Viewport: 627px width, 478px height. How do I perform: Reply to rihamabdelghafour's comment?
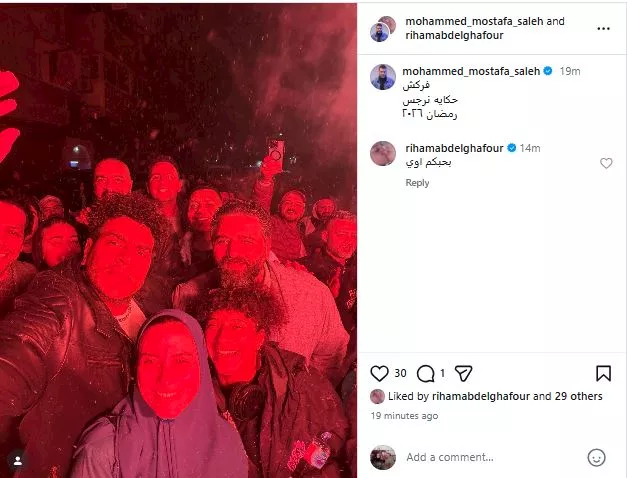pos(417,183)
